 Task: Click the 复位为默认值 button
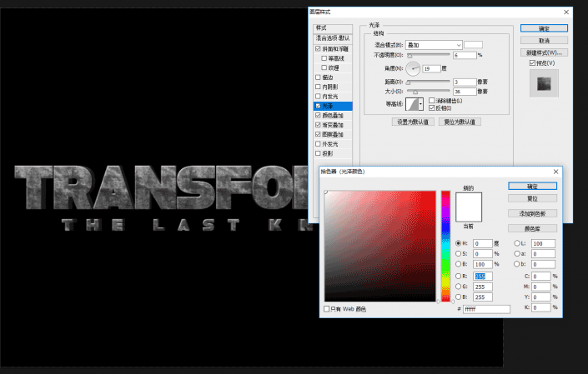click(460, 122)
